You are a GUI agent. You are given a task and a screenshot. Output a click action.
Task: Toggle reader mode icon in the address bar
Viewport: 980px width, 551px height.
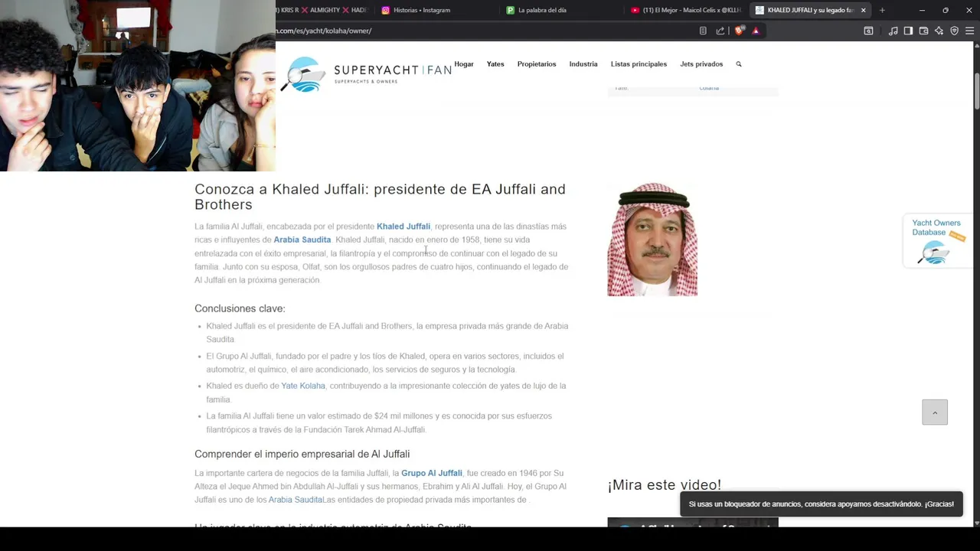[703, 31]
